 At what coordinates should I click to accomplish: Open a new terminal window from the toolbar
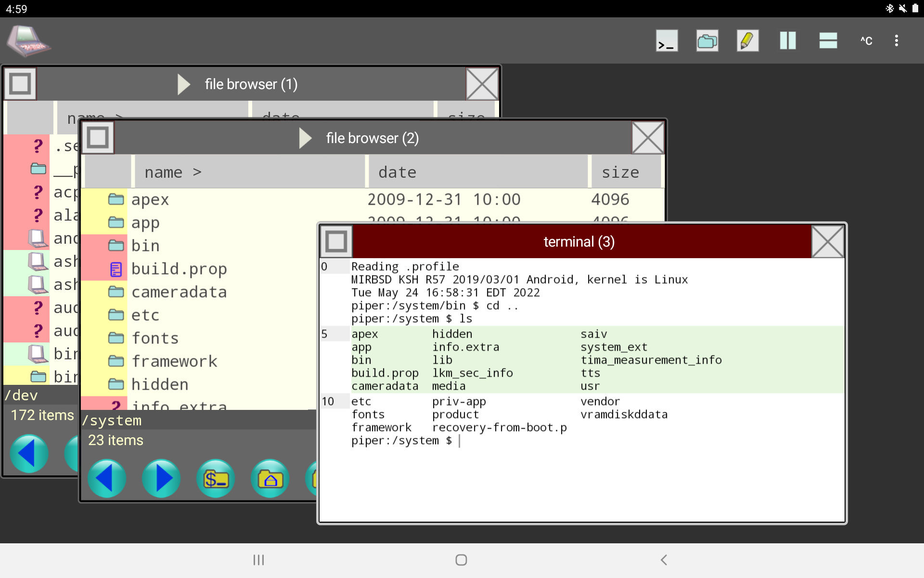tap(667, 40)
